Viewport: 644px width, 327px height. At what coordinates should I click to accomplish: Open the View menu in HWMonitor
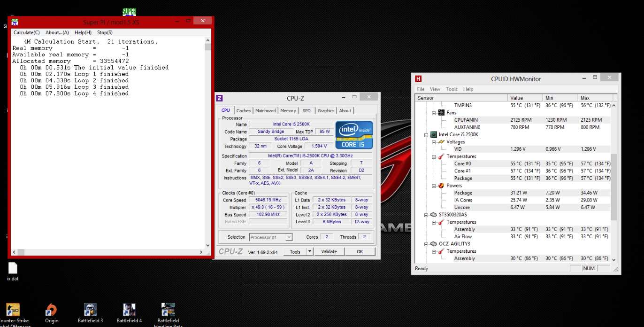coord(435,89)
